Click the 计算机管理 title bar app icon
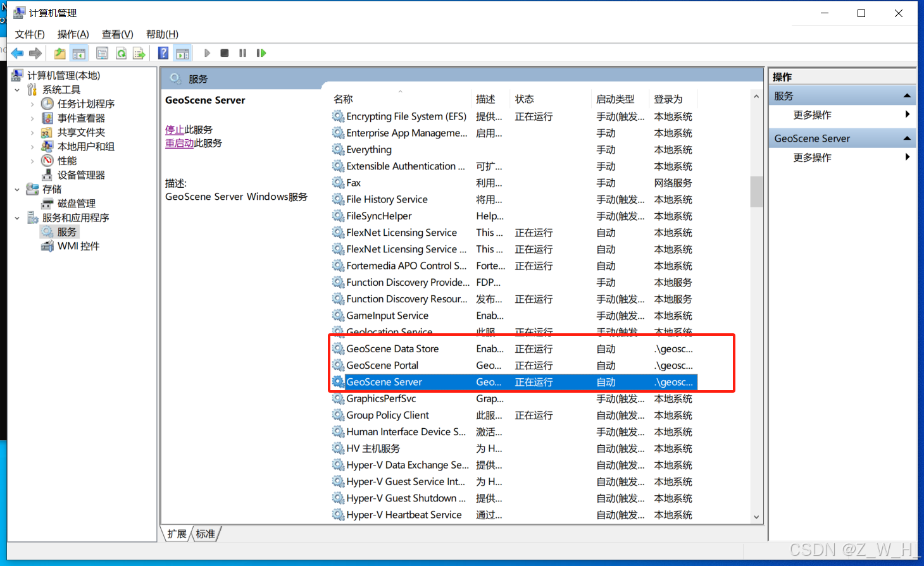Image resolution: width=924 pixels, height=566 pixels. pos(20,13)
